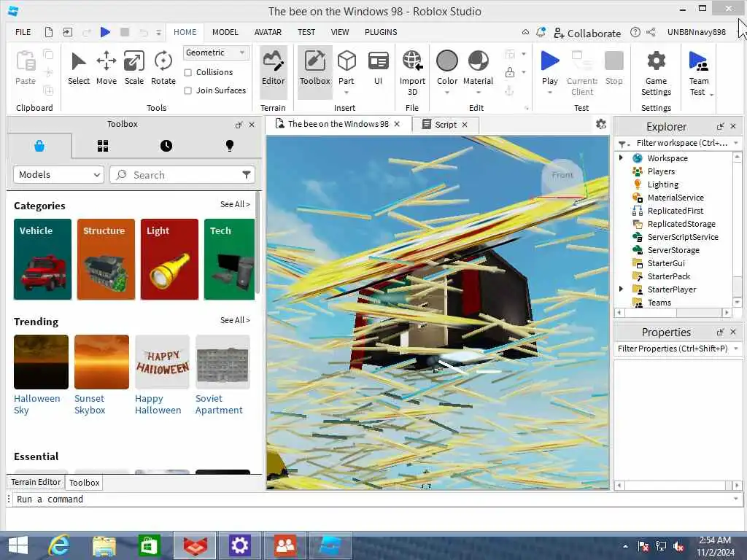The image size is (747, 560).
Task: Select the Soviet Apartment model
Action: 222,376
